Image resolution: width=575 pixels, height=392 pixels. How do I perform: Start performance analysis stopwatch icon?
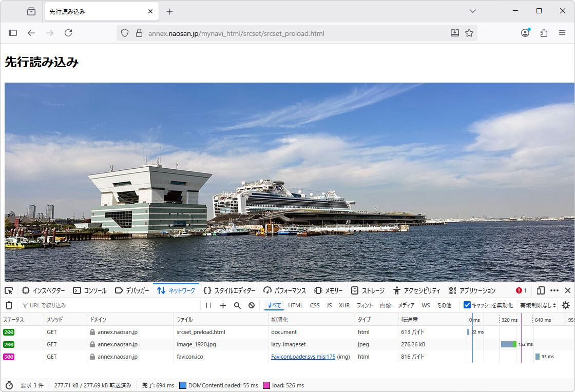click(9, 385)
